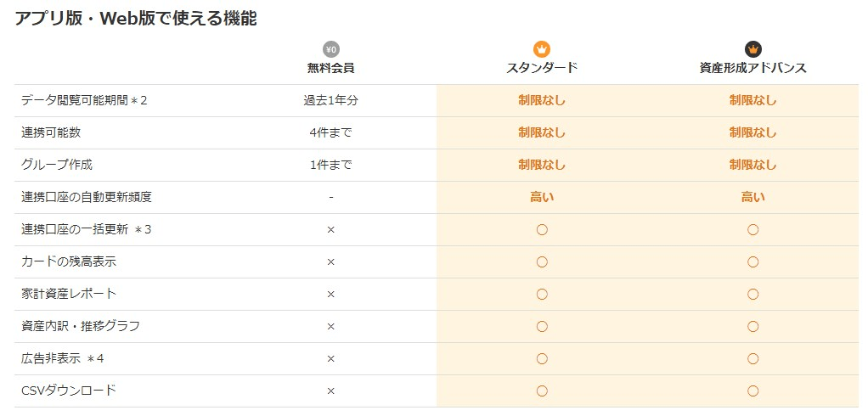
Task: Click the 過去1年分 free member cell
Action: point(330,100)
